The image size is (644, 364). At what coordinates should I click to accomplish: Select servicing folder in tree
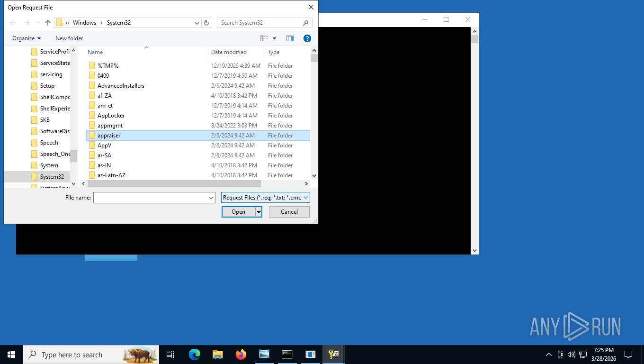point(46,74)
